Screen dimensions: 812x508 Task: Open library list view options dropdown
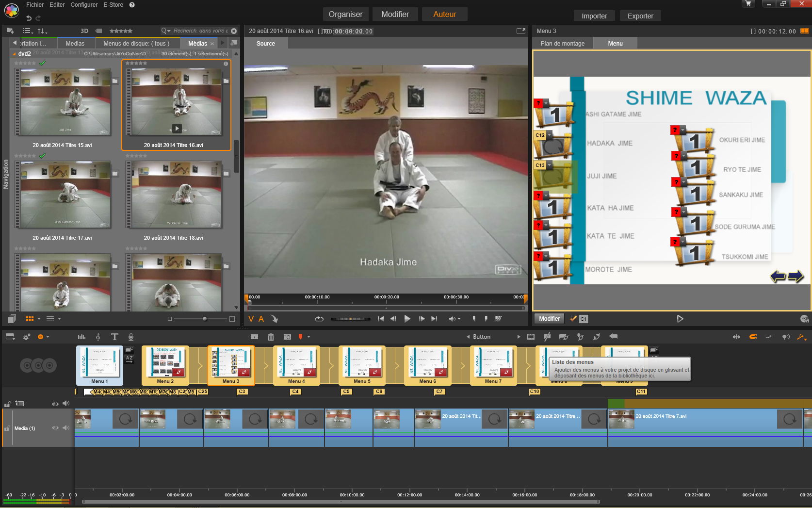coord(28,31)
